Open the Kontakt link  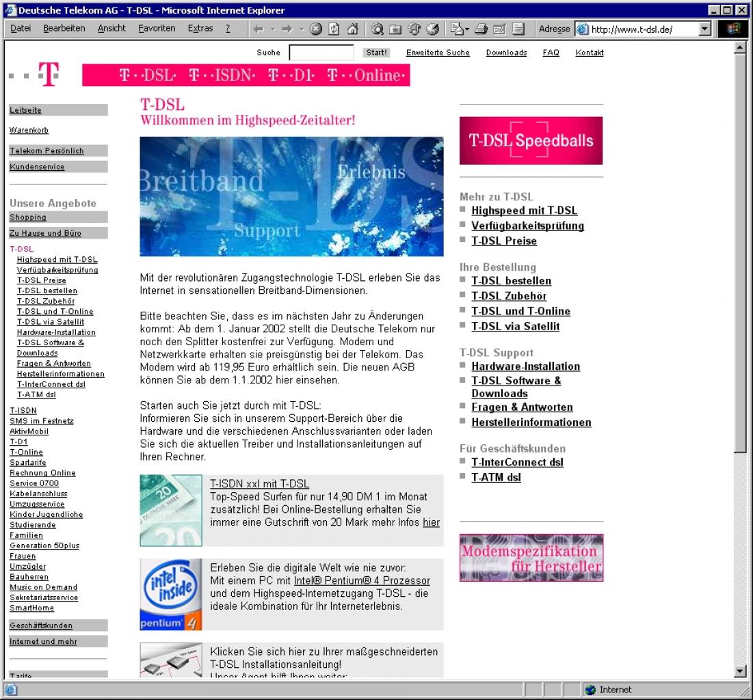pos(590,53)
